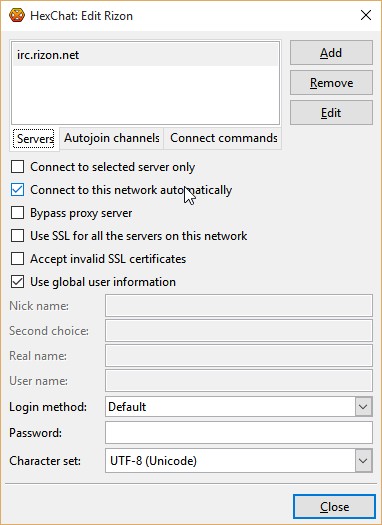Switch to the Servers tab

[x=35, y=138]
